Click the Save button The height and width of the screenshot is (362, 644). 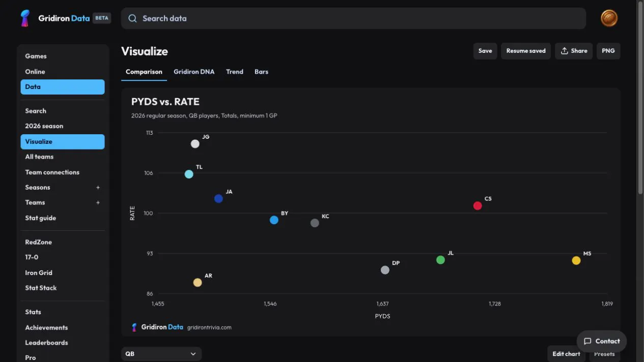pos(485,51)
